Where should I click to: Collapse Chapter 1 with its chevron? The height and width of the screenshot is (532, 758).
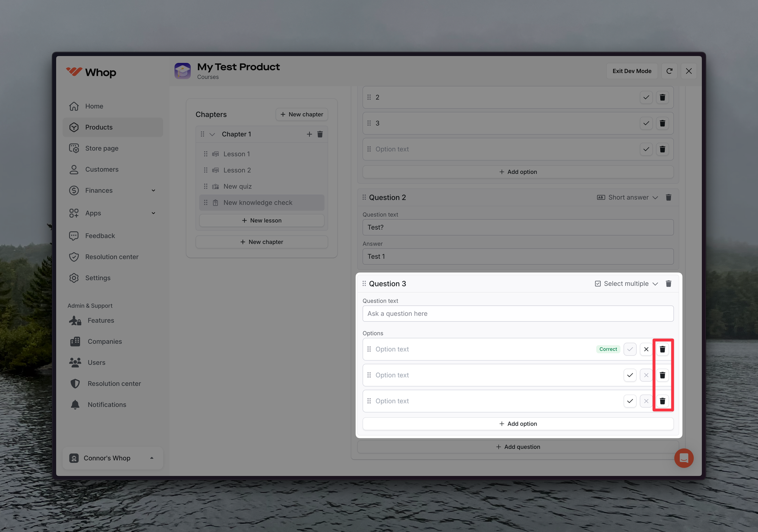[212, 134]
